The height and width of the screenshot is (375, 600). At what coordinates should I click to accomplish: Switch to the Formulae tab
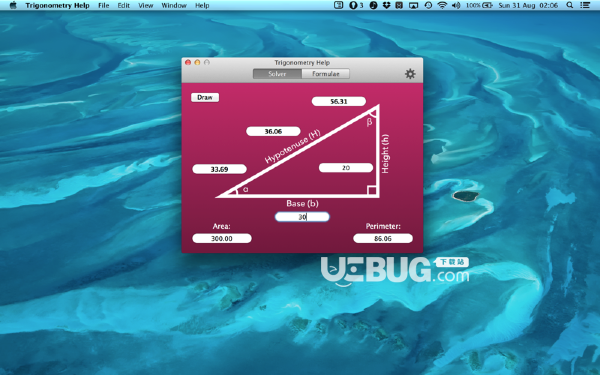(326, 74)
